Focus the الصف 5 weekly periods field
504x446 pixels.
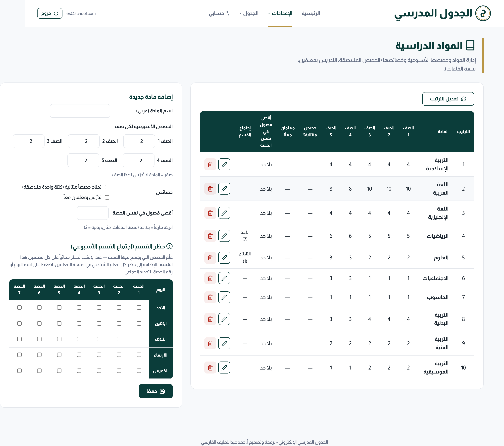click(x=83, y=160)
